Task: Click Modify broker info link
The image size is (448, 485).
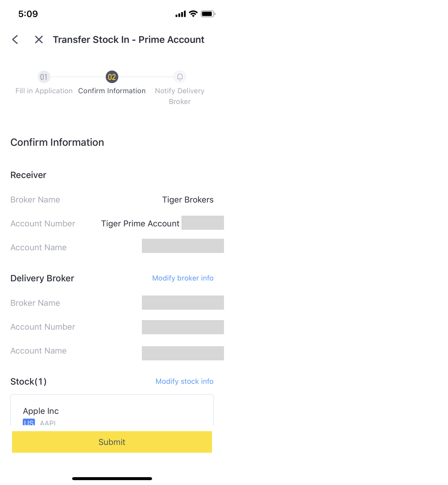Action: coord(183,278)
